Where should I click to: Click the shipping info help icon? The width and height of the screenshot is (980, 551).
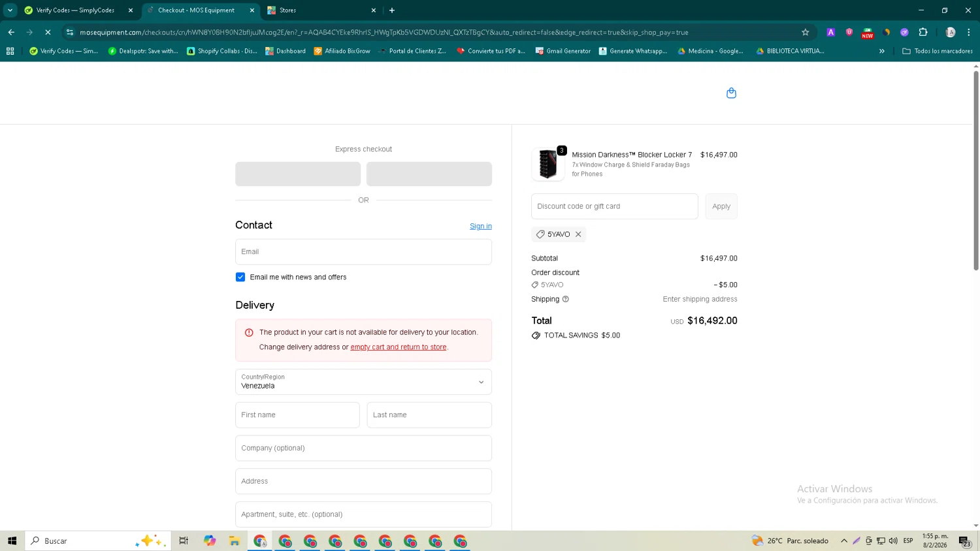coord(566,299)
